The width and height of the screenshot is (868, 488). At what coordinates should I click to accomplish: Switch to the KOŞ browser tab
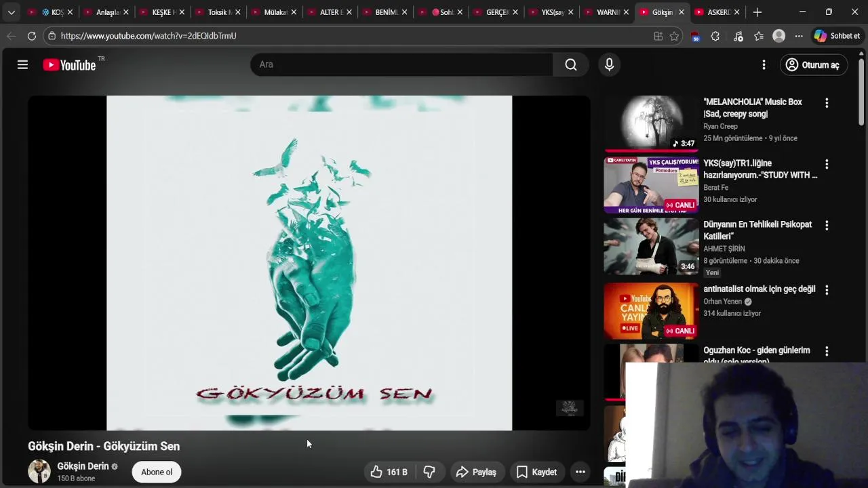[50, 12]
